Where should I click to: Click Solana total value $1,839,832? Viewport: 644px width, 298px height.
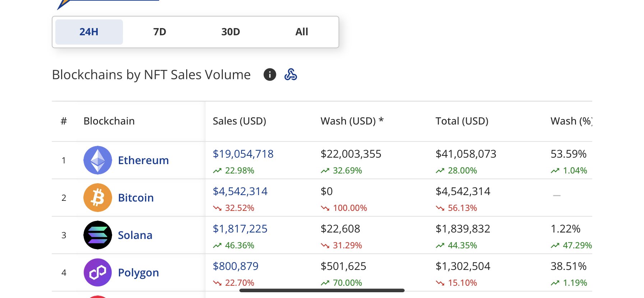tap(463, 229)
